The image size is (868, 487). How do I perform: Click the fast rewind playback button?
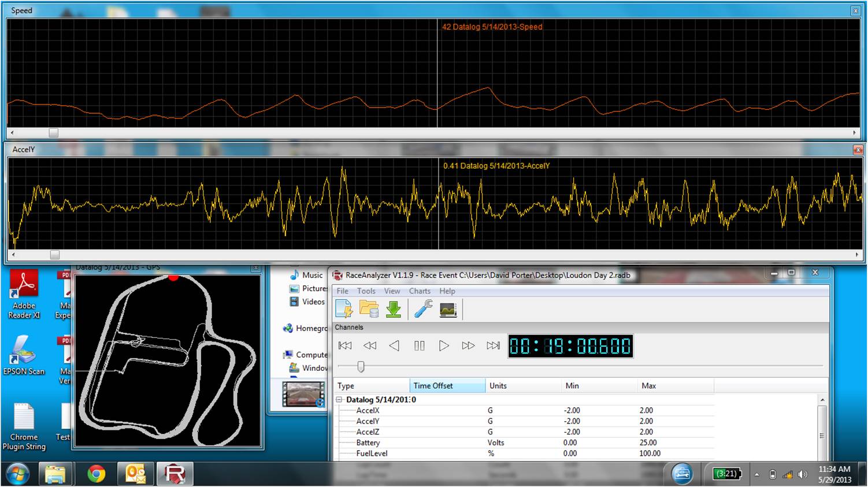point(370,346)
